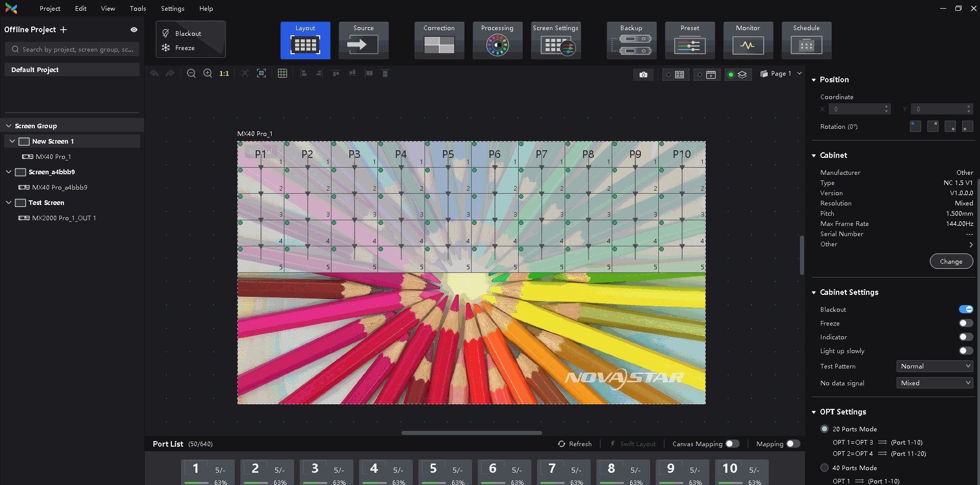This screenshot has width=980, height=485.
Task: Select port 10 in Port List
Action: click(742, 472)
